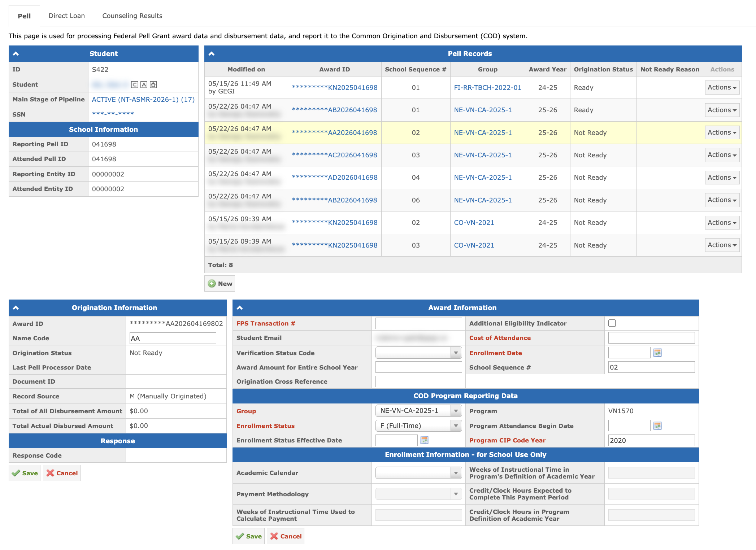Viewport: 756px width, 550px height.
Task: Open Actions menu for highlighted AA2026041698 row
Action: (722, 132)
